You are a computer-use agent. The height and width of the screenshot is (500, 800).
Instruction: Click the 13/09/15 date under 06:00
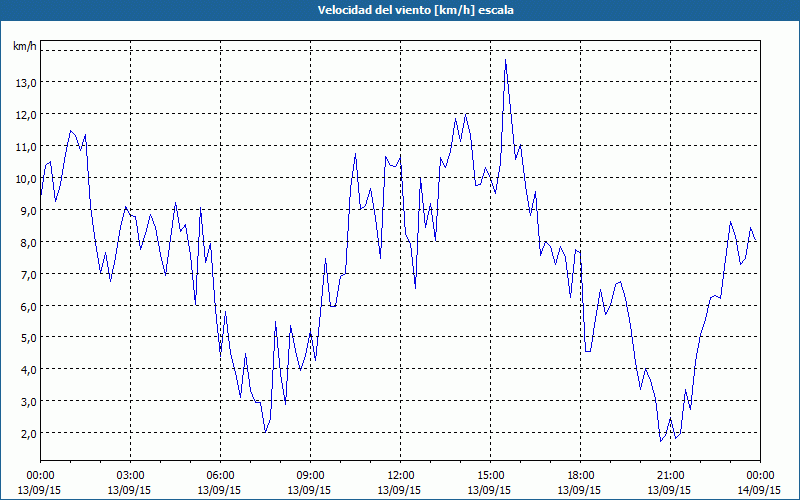coord(219,490)
